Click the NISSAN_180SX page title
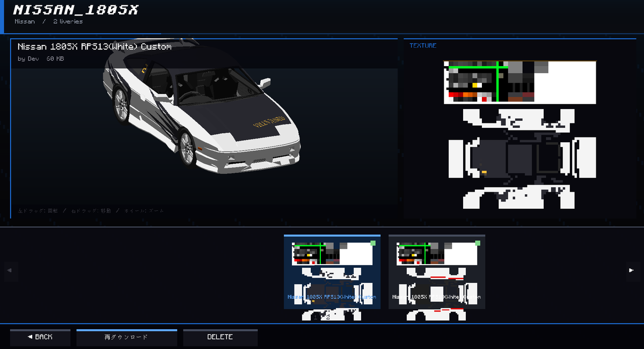 pyautogui.click(x=76, y=10)
